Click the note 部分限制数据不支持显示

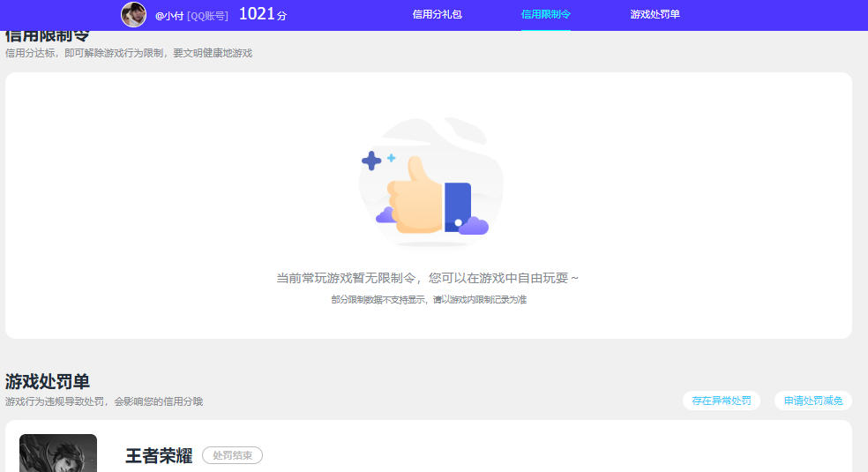(x=378, y=300)
